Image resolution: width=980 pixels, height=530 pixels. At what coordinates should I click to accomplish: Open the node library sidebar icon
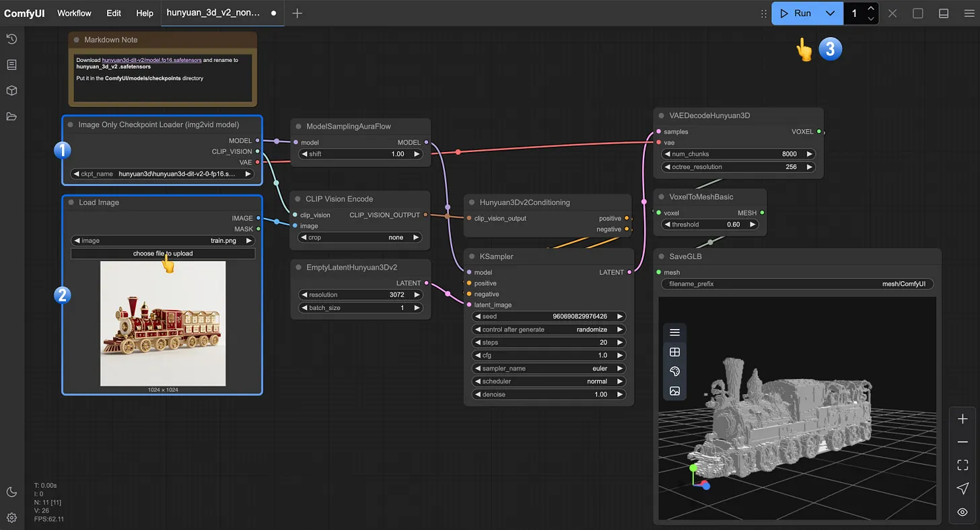click(11, 65)
